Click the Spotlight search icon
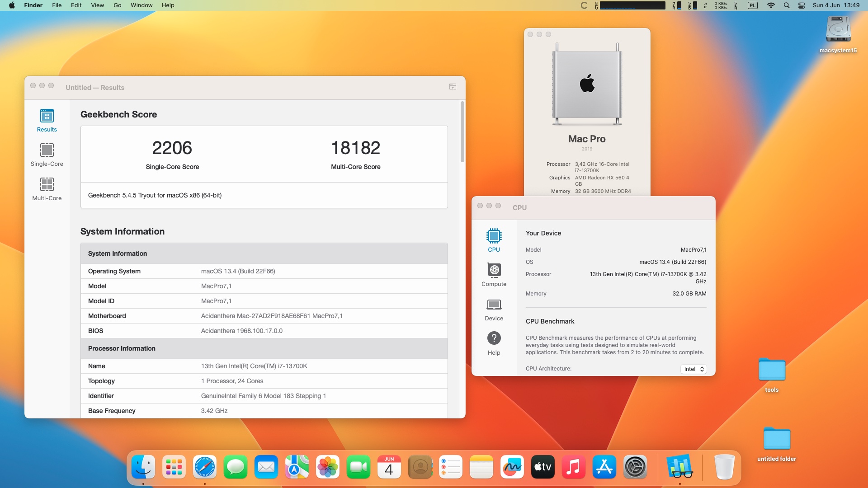 tap(787, 5)
